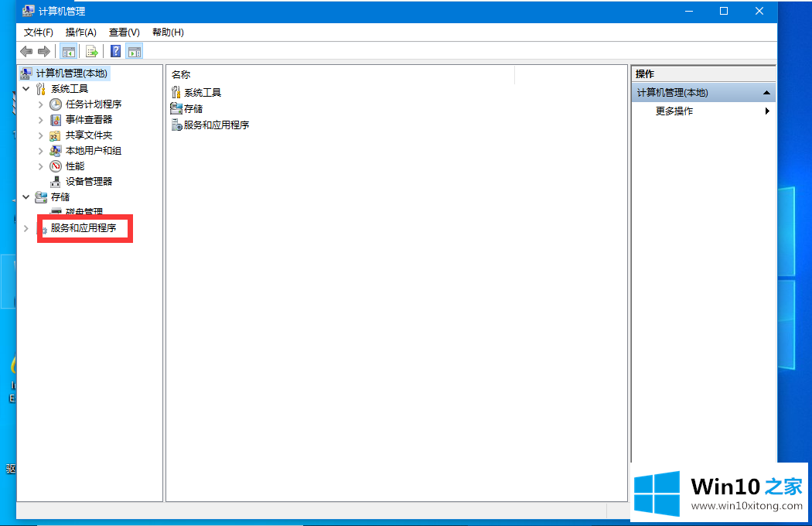This screenshot has width=812, height=526.
Task: Collapse the 计算机管理(本地) actions section
Action: 766,93
